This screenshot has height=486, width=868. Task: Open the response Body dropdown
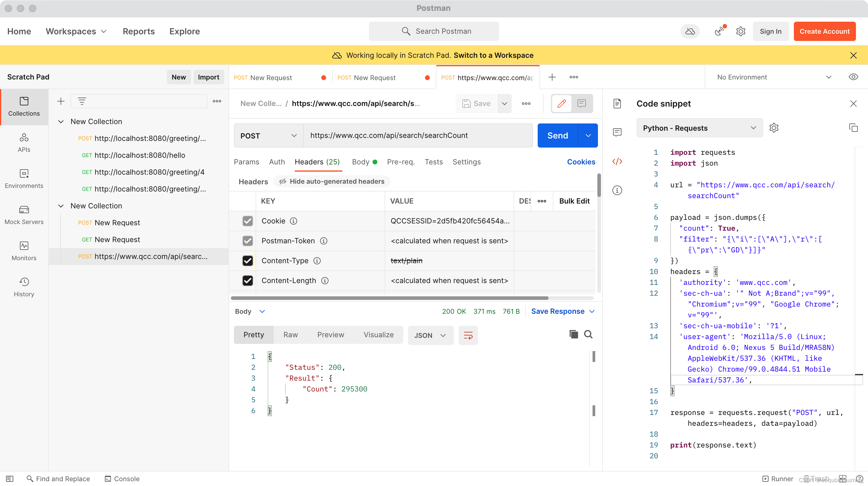[250, 311]
